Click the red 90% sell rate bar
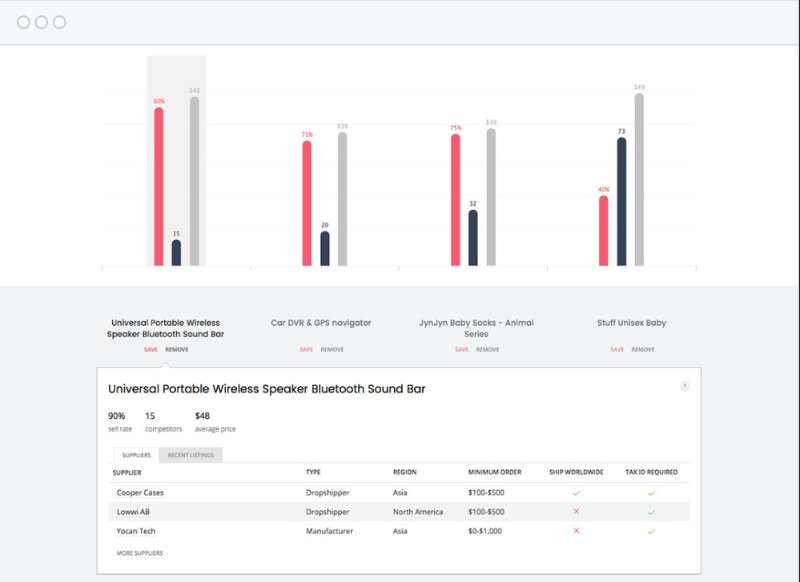The image size is (800, 582). [159, 186]
